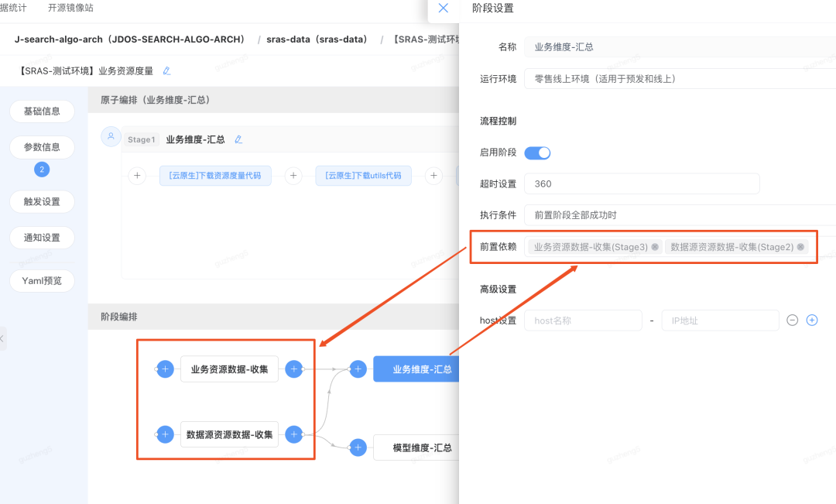This screenshot has width=836, height=504.
Task: Click plus icon left of 业务资源数据-收集 node
Action: tap(166, 369)
